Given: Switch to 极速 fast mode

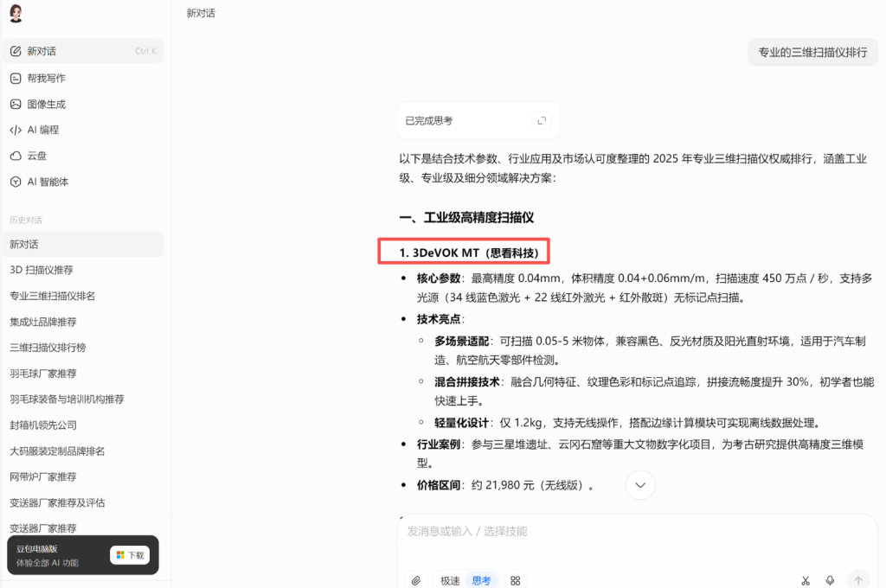Looking at the screenshot, I should pos(450,580).
